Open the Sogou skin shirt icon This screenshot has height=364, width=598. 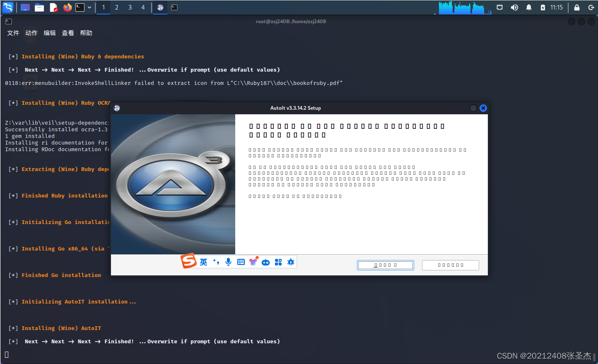[x=253, y=261]
